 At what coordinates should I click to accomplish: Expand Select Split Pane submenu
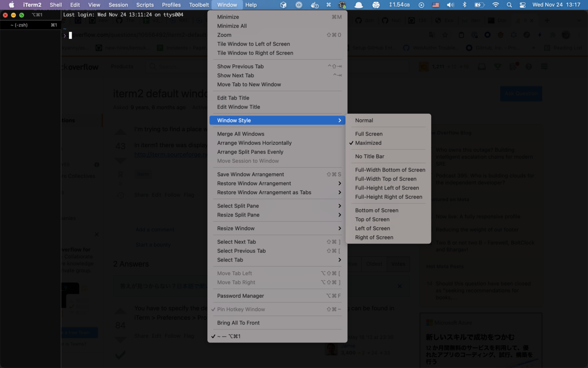[x=277, y=206]
